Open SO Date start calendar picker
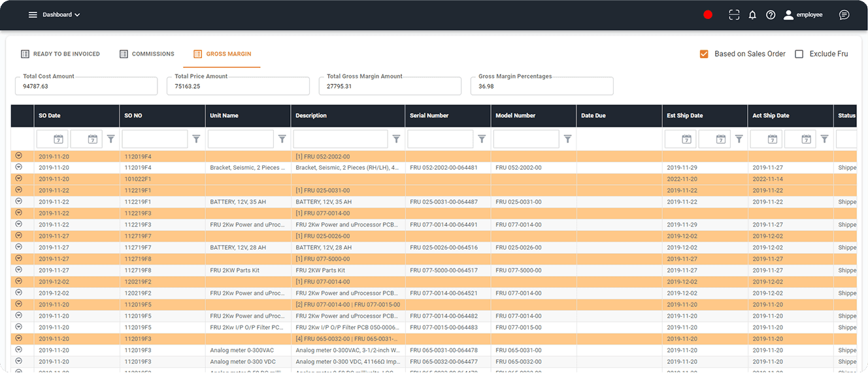 58,139
